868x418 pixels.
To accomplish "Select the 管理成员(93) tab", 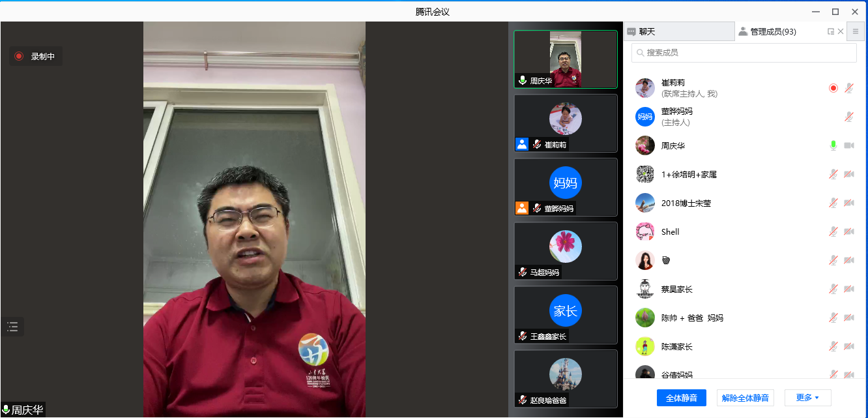I will point(779,31).
